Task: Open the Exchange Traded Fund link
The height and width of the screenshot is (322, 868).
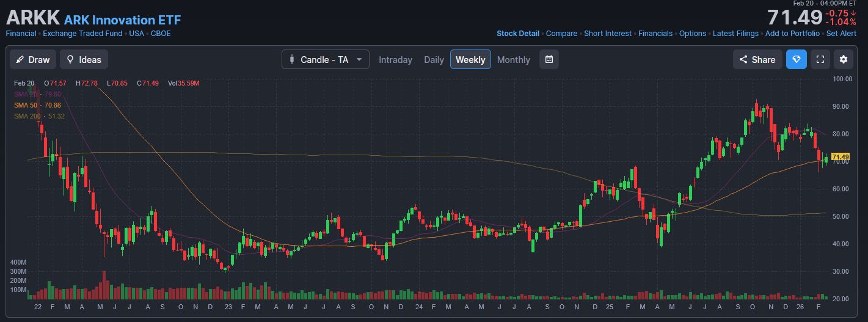Action: click(x=82, y=34)
